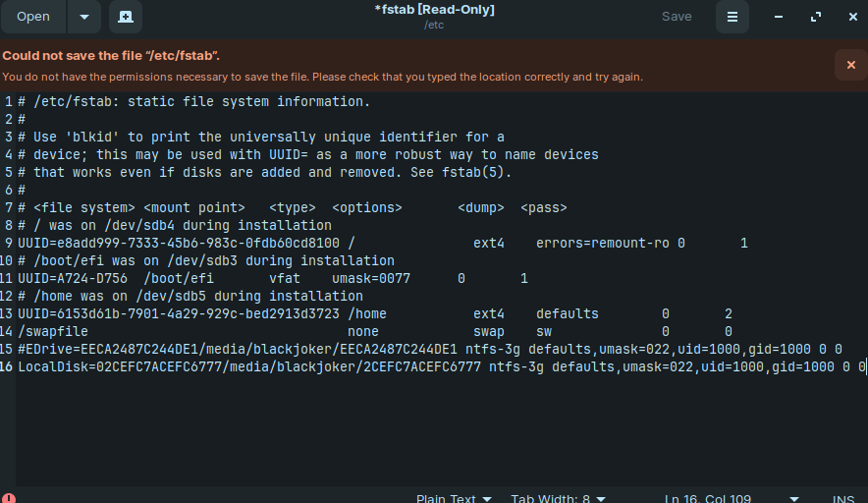Click the fstab [Read-Only] title text
868x503 pixels.
(x=434, y=10)
